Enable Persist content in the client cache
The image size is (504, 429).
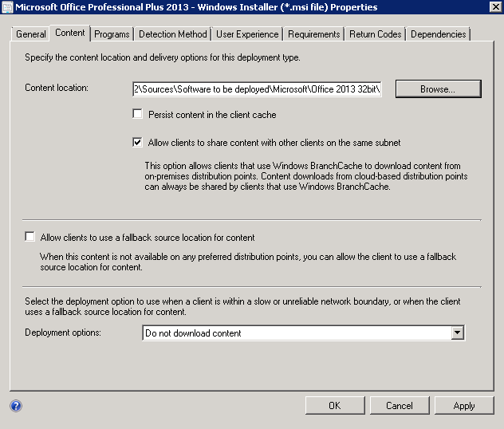point(137,114)
